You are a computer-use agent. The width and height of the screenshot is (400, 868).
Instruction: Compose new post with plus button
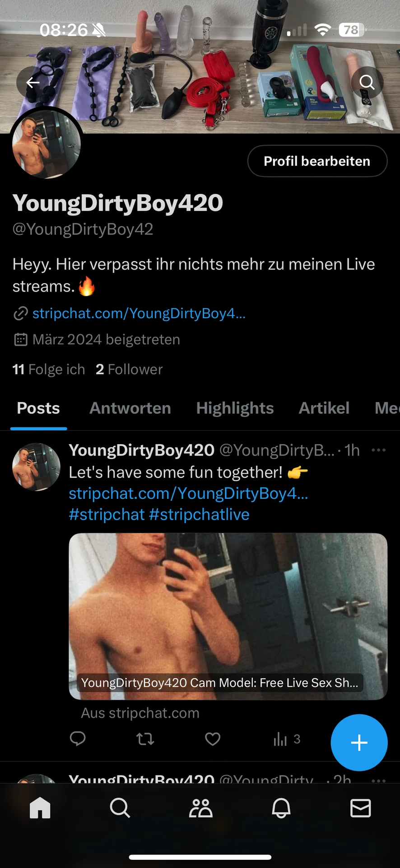(359, 742)
